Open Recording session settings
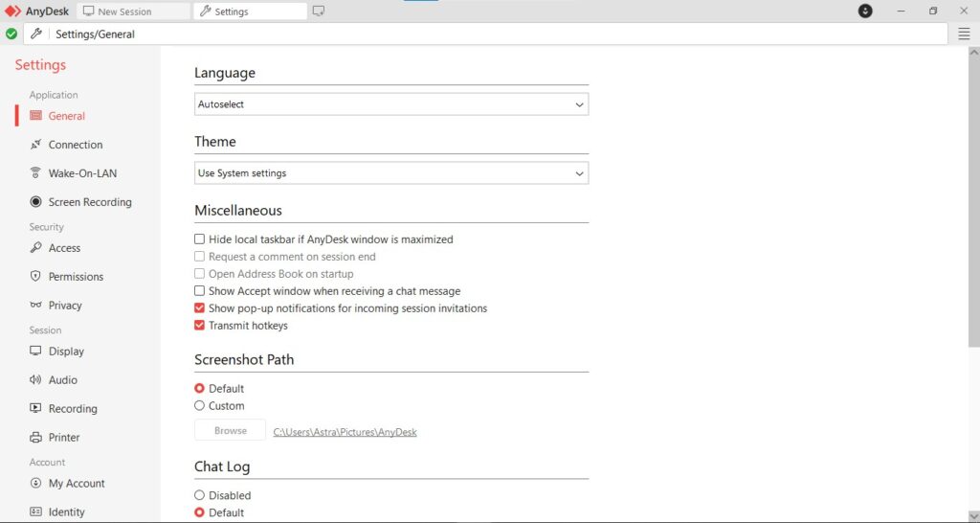The height and width of the screenshot is (523, 980). pyautogui.click(x=73, y=408)
